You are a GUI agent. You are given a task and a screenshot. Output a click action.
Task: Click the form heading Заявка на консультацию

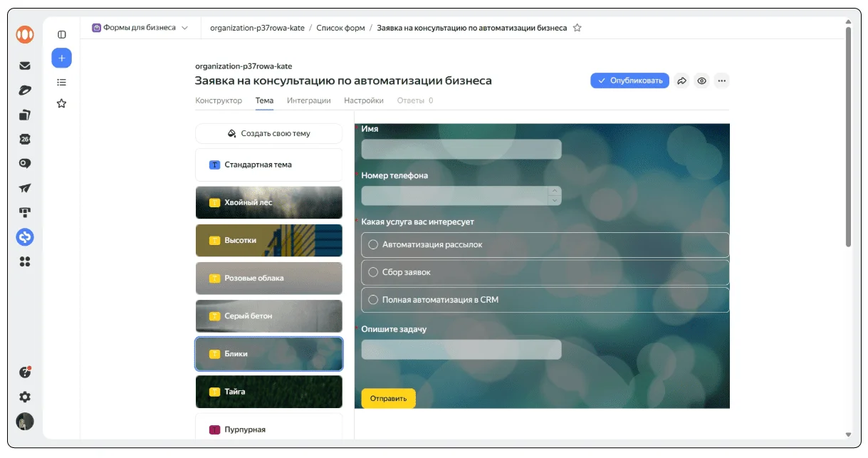click(343, 80)
